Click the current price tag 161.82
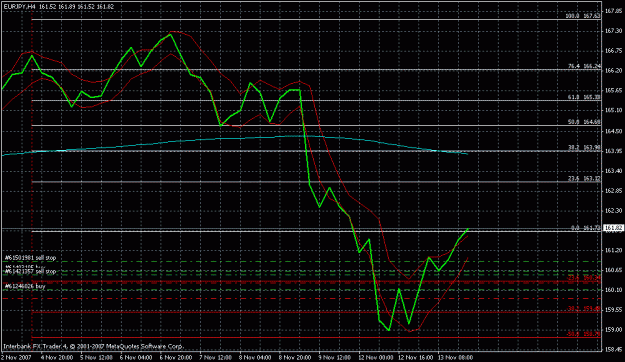This screenshot has height=362, width=625. [613, 228]
